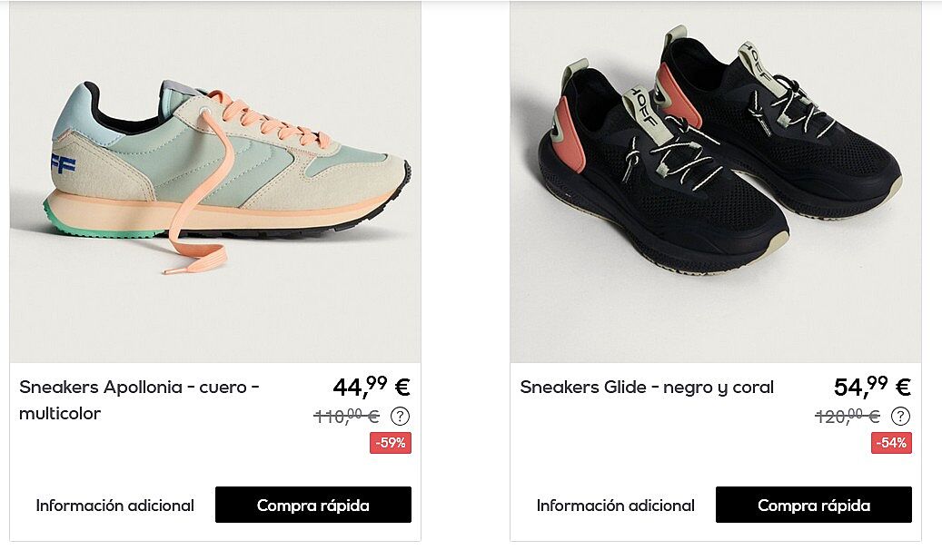The height and width of the screenshot is (560, 942).
Task: Open Información adicional for Sneakers Apollonia
Action: [x=114, y=506]
